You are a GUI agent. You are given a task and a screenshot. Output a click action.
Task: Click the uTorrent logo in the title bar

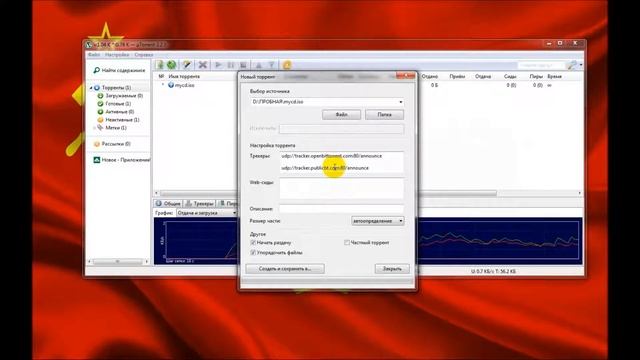click(89, 44)
